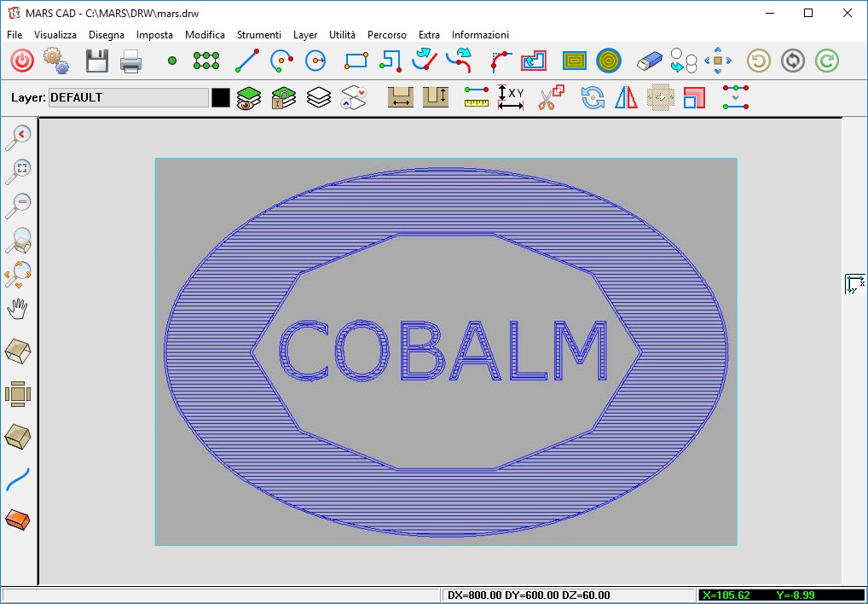Click the tan undo arrow

coord(758,61)
